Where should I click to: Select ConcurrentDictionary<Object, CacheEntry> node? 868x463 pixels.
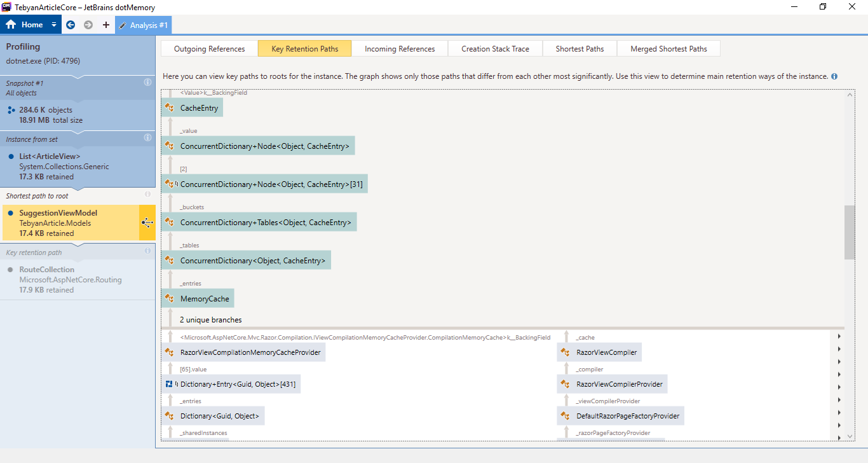pos(246,261)
